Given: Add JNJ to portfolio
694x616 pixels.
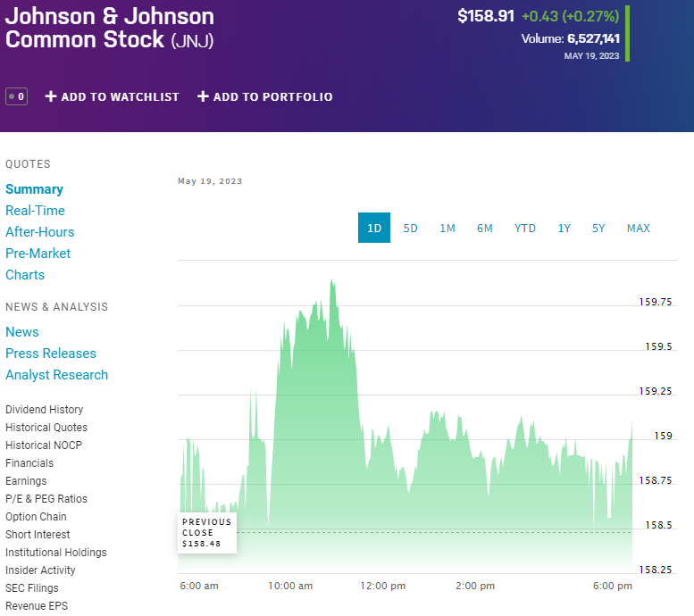Looking at the screenshot, I should pos(264,96).
